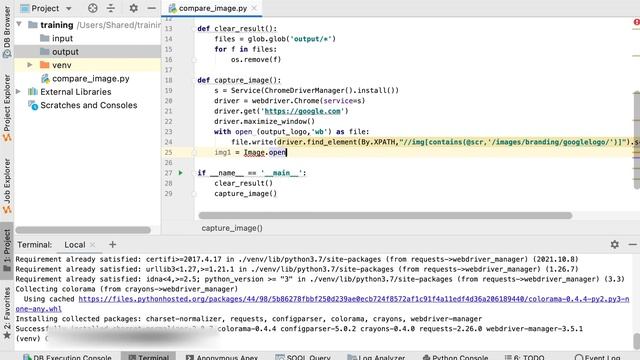The image size is (640, 360).
Task: Open the Anonymous Apex tool window
Action: point(222,357)
